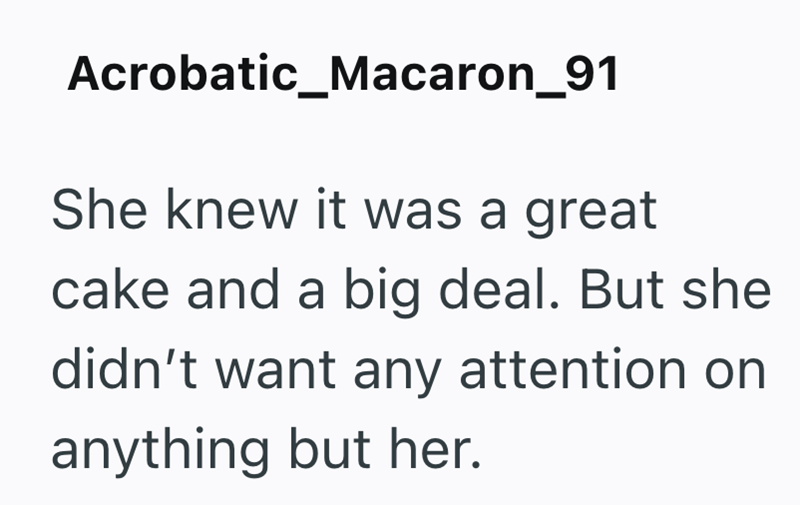Click the word "attention" in the comment

click(572, 368)
